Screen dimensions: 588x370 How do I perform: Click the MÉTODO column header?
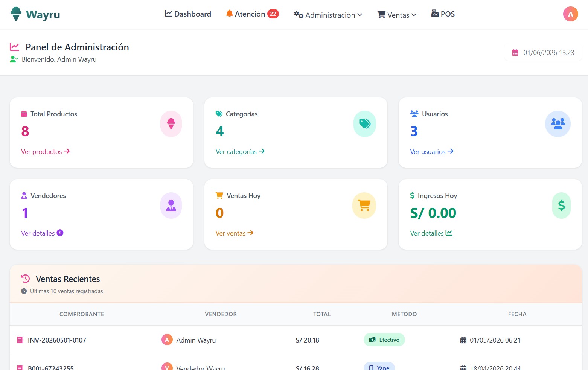[x=404, y=314]
